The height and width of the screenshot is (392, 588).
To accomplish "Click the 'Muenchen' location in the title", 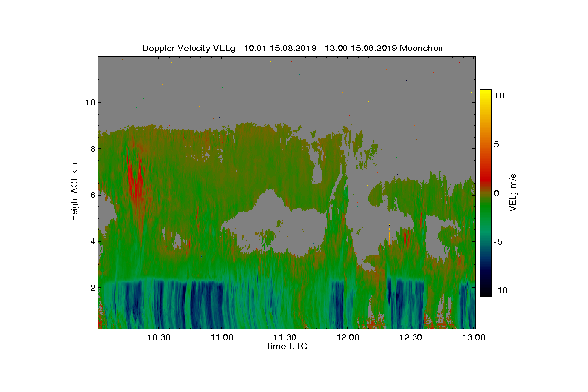I will (x=421, y=48).
